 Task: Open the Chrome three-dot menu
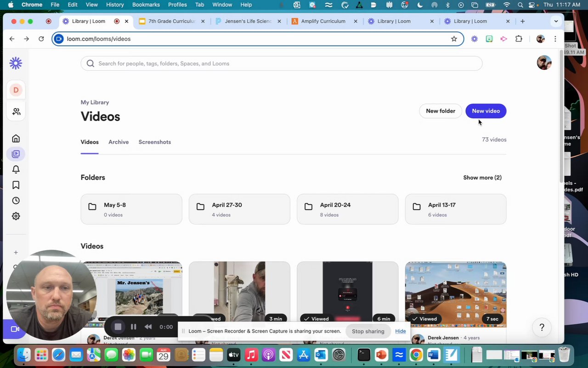click(555, 39)
